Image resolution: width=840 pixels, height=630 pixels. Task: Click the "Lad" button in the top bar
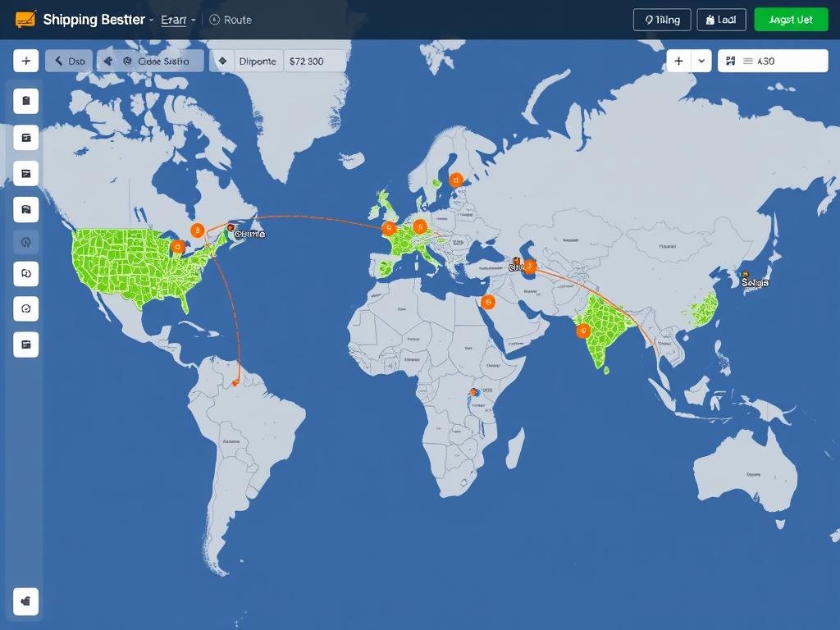[x=721, y=19]
